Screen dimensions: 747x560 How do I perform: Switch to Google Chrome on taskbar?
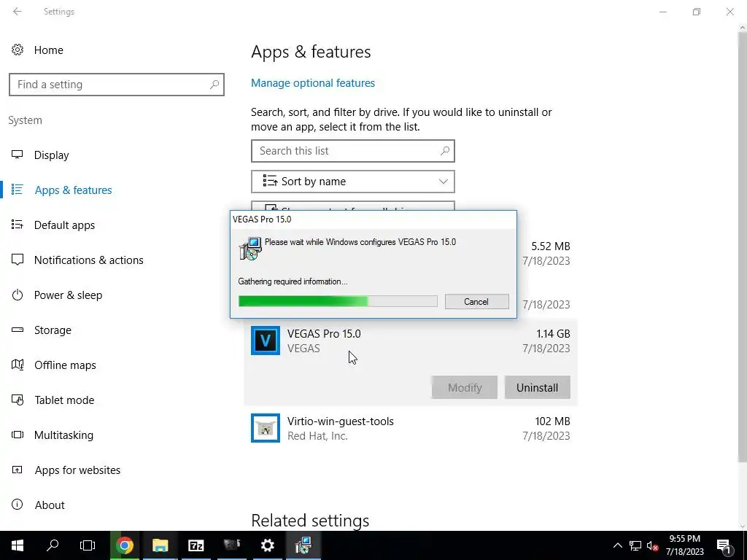click(x=124, y=545)
